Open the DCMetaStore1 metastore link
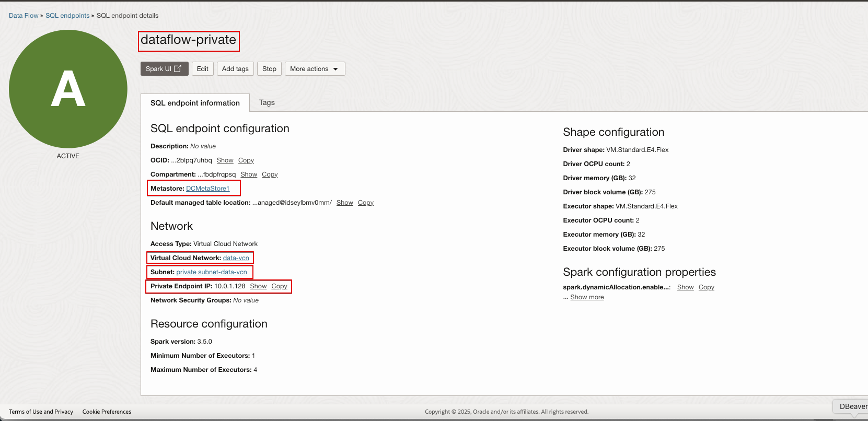The height and width of the screenshot is (421, 868). pos(207,189)
